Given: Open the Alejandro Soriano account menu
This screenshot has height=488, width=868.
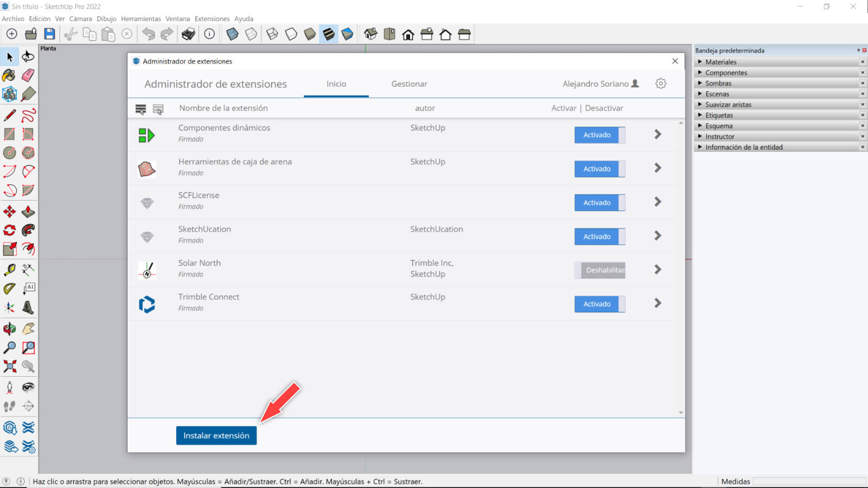Looking at the screenshot, I should pos(601,84).
